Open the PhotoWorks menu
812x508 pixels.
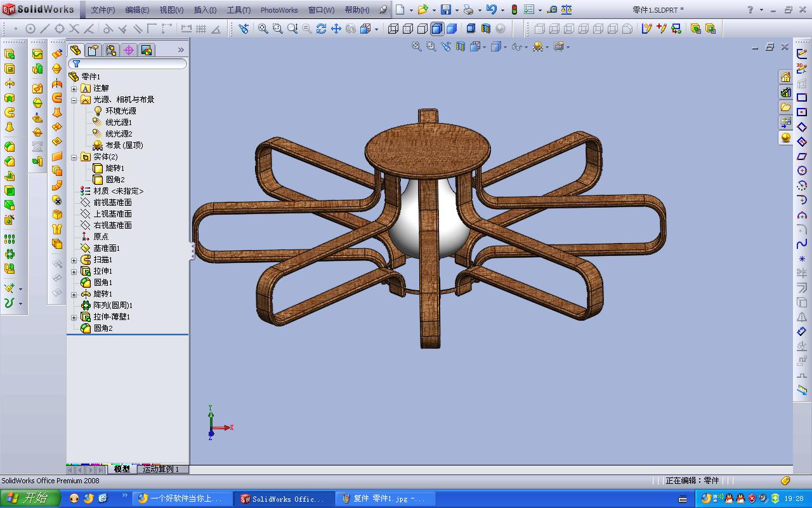click(x=279, y=10)
